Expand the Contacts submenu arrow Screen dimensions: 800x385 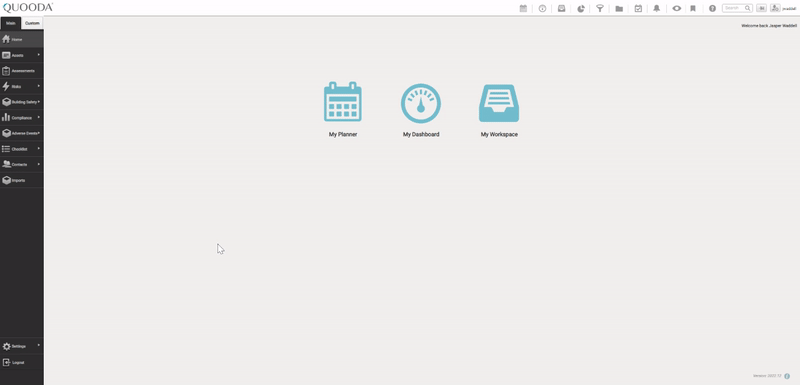39,164
